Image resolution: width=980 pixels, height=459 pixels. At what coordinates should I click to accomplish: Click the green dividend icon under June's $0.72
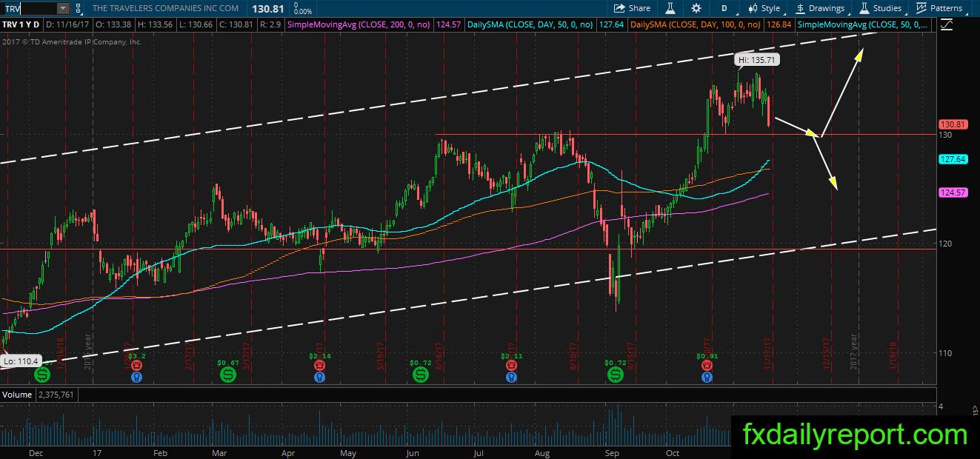(420, 375)
